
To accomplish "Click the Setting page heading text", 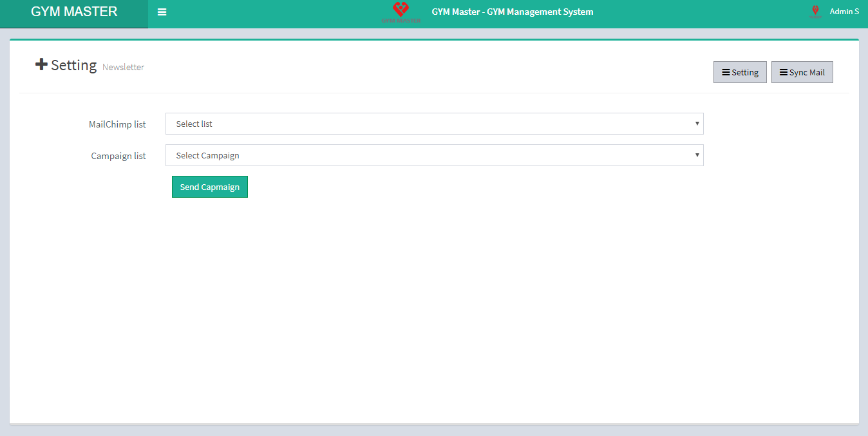I will tap(73, 65).
